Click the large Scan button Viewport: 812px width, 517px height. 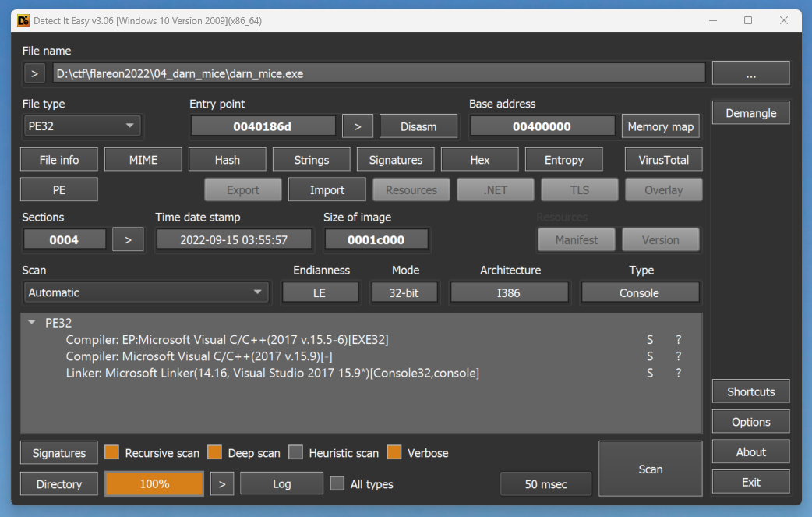tap(650, 469)
